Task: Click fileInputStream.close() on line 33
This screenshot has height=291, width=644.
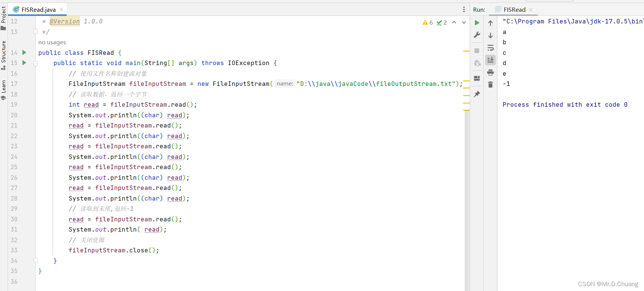Action: click(114, 251)
